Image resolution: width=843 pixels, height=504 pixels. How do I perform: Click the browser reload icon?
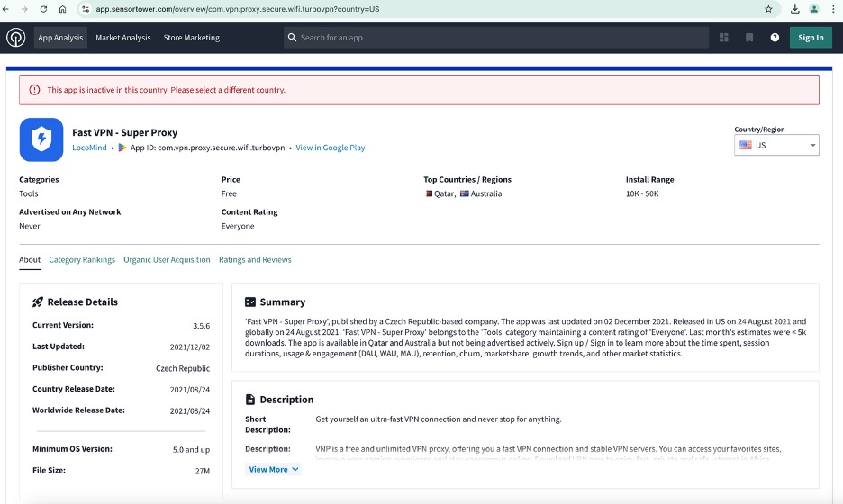point(42,9)
